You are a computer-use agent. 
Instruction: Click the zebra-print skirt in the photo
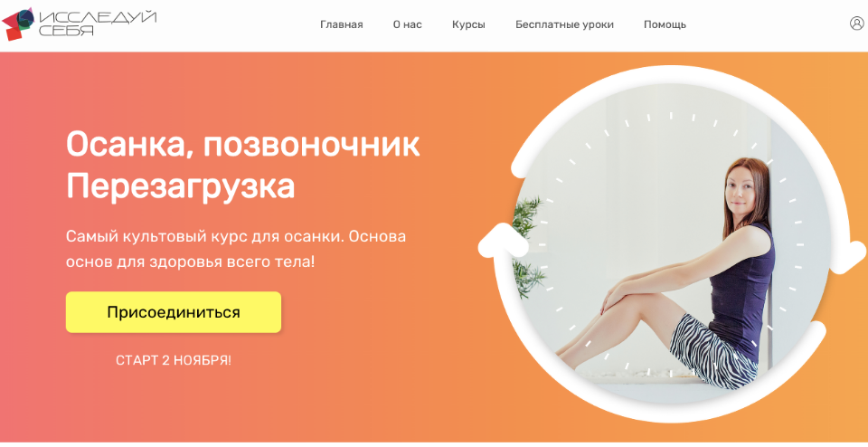[712, 350]
